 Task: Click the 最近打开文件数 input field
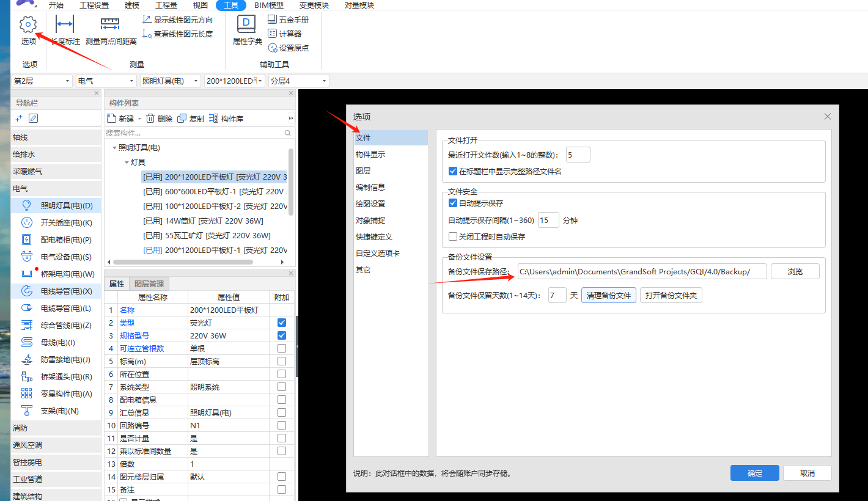coord(578,155)
